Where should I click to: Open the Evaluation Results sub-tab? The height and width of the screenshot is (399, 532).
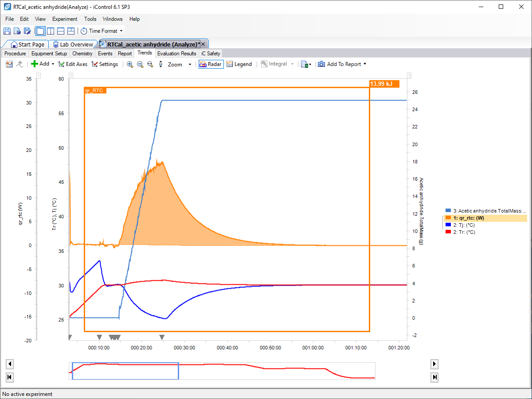pos(177,54)
